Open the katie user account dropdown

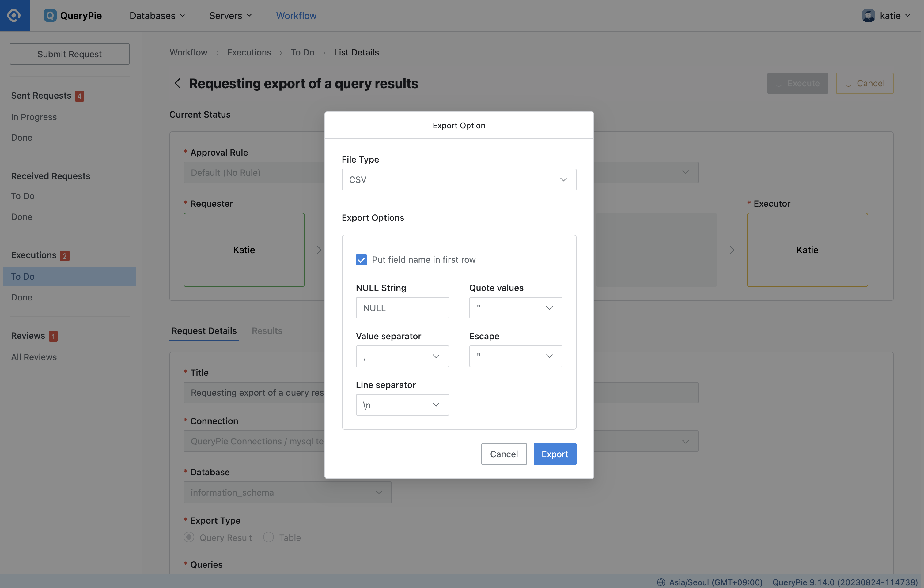point(886,15)
